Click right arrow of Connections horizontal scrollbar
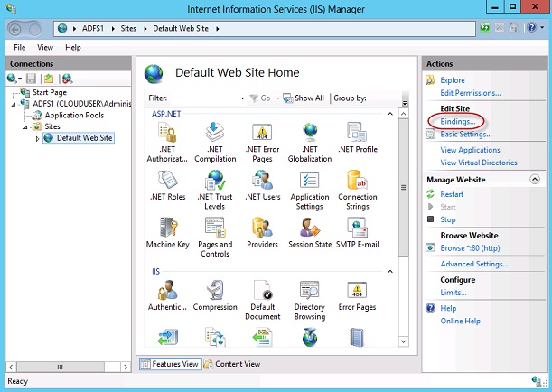The width and height of the screenshot is (552, 392). point(126,367)
